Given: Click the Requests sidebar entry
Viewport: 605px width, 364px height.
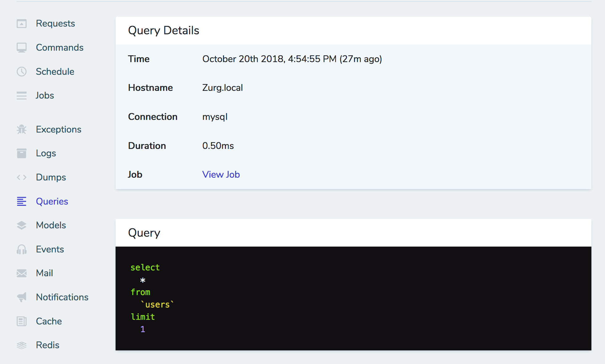Looking at the screenshot, I should click(x=56, y=23).
